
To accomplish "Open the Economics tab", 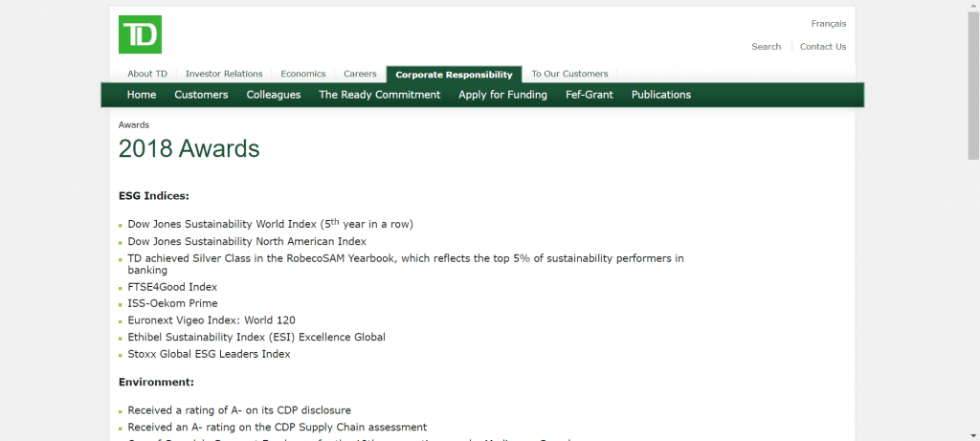I will (302, 74).
